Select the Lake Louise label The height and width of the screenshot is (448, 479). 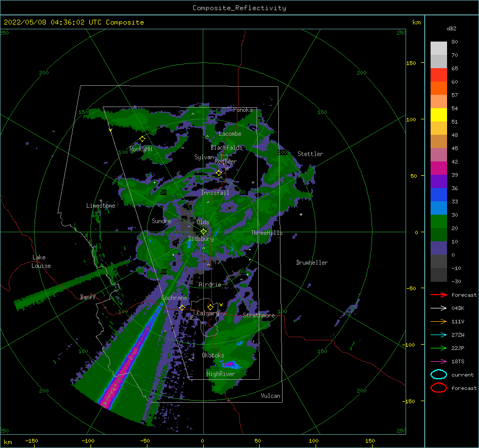tap(41, 262)
